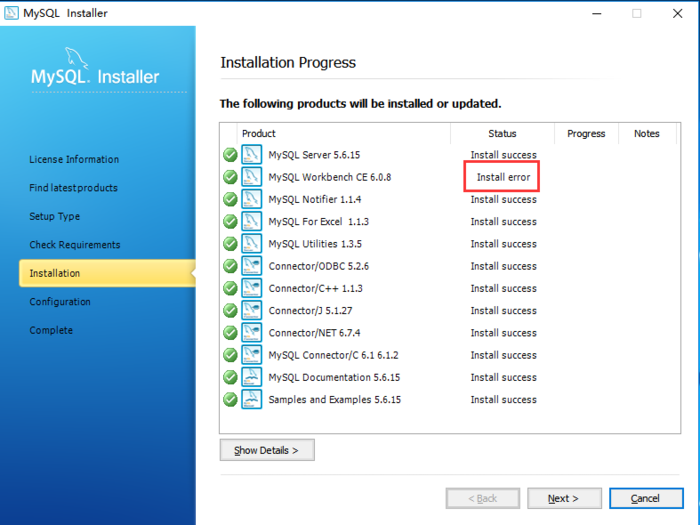The height and width of the screenshot is (525, 700).
Task: Click green check icon beside MySQL Utilities 1.3.5
Action: [x=230, y=244]
